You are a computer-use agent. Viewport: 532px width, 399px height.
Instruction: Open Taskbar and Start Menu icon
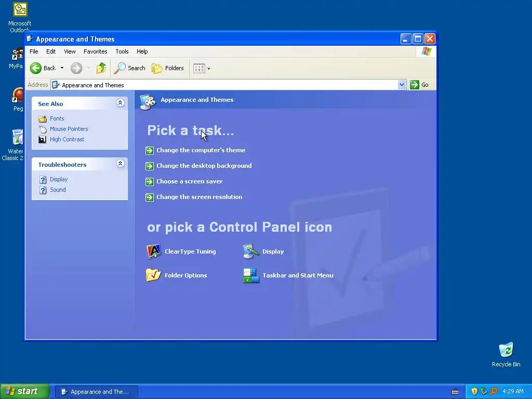coord(251,275)
